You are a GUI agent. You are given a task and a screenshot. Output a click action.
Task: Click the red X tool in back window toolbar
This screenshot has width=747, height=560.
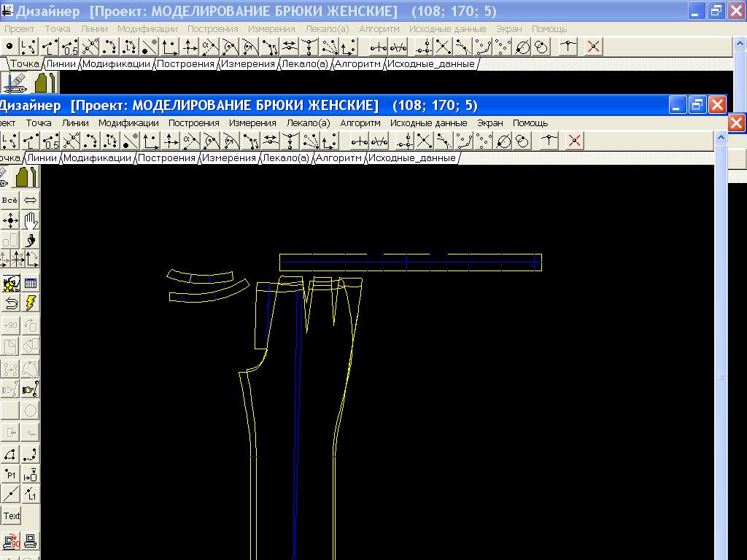594,47
